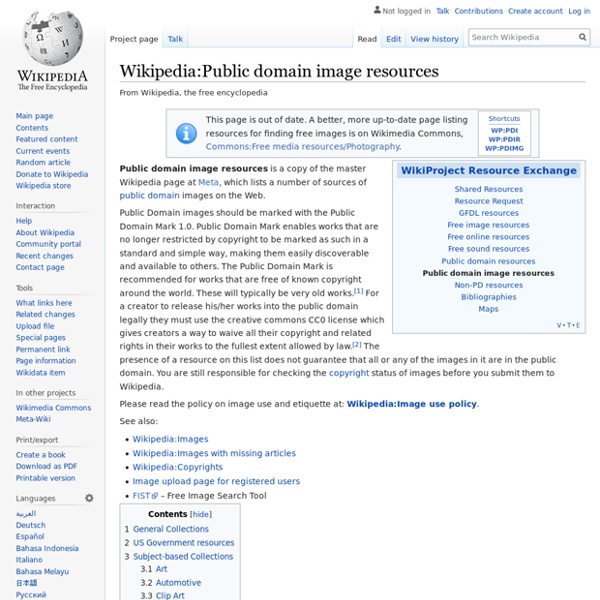The image size is (600, 600).
Task: Open Shared Resources
Action: tap(489, 189)
